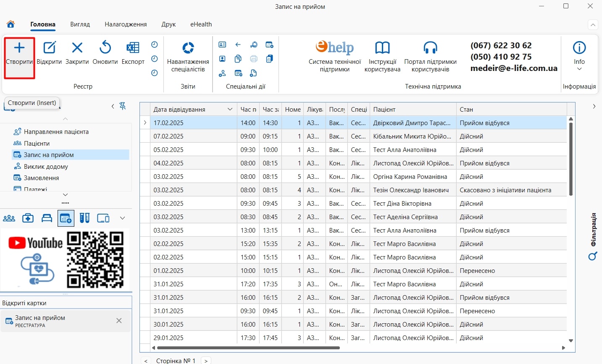Click the add-document icon in Спеціальні дії
The width and height of the screenshot is (602, 364).
[x=253, y=73]
